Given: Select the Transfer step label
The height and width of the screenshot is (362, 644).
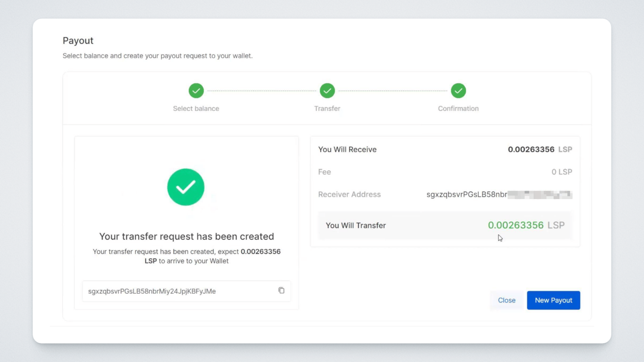Looking at the screenshot, I should (x=327, y=109).
